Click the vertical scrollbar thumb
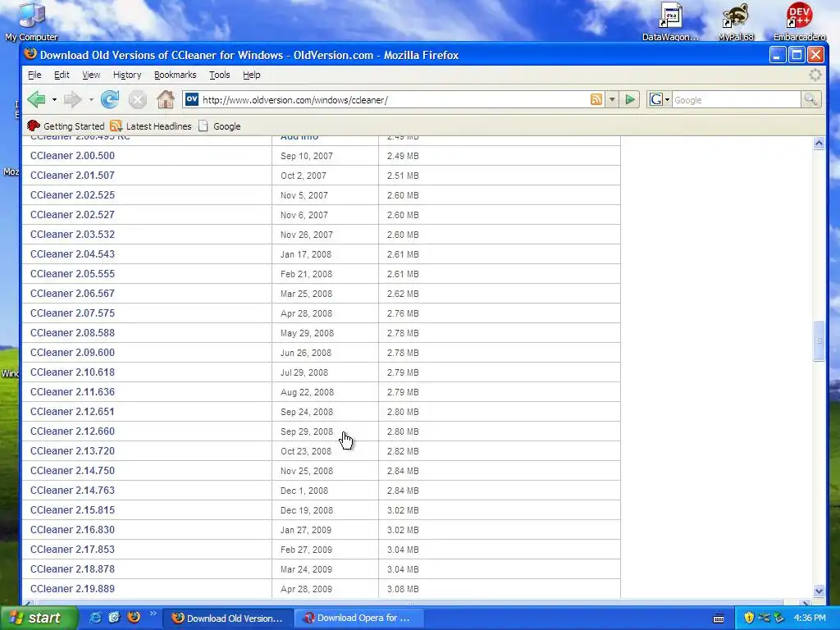Screen dimensions: 840x630 coord(819,341)
